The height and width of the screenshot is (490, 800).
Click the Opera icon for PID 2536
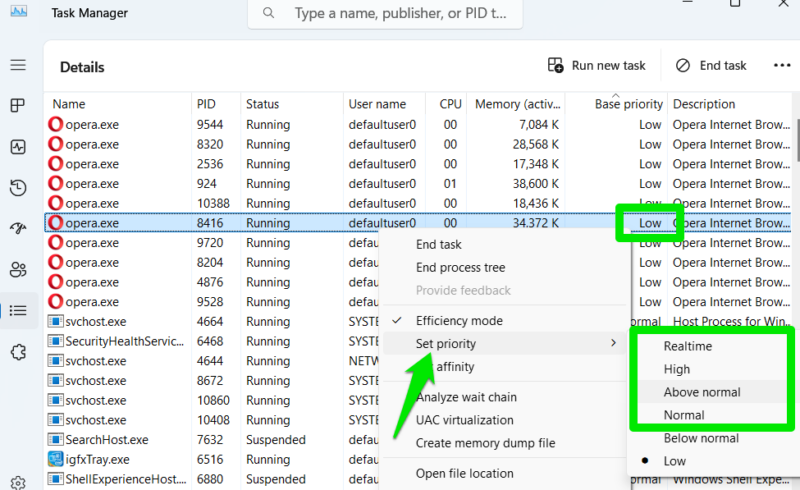tap(55, 164)
